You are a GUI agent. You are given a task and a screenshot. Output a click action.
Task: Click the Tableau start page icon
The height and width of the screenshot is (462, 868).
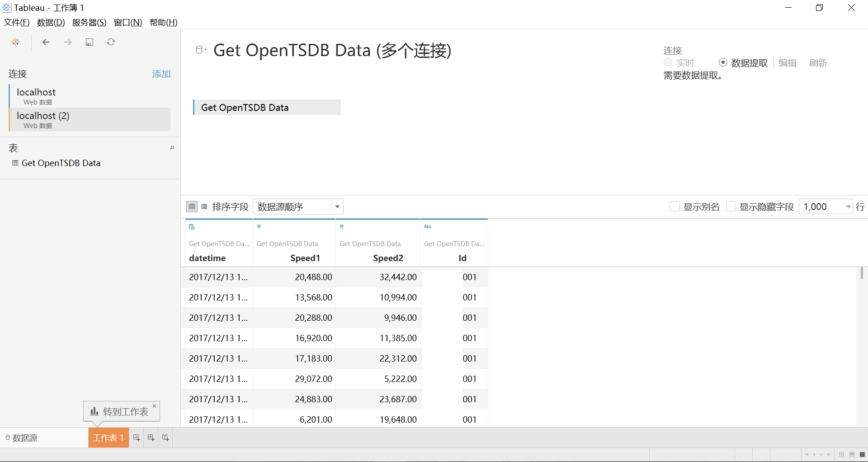click(16, 42)
